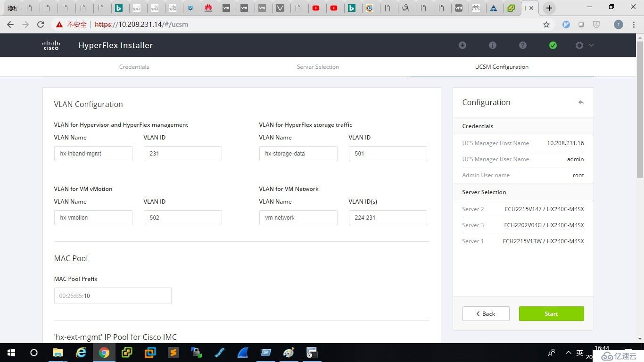Open File Explorer from taskbar
The image size is (644, 362).
coord(58,353)
